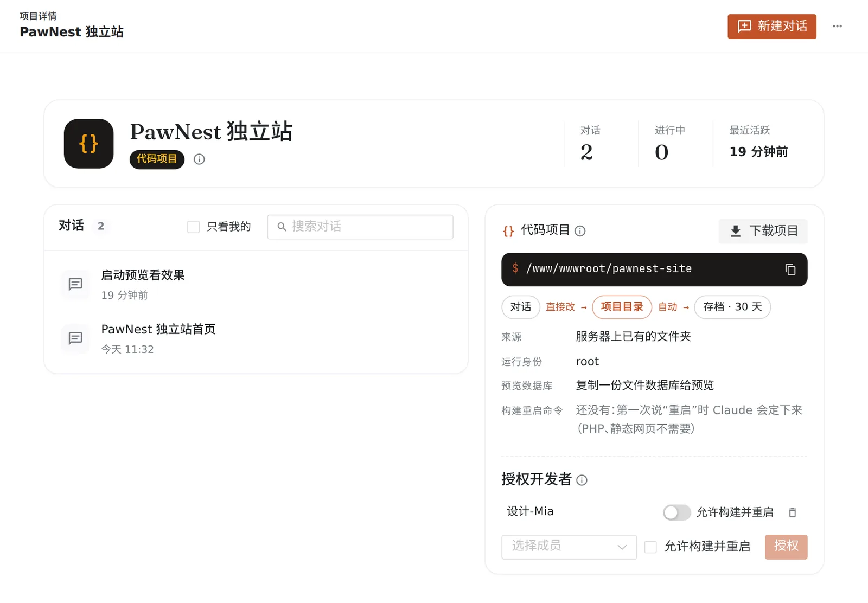Image resolution: width=868 pixels, height=603 pixels.
Task: Check the 只看我的 checkbox
Action: pyautogui.click(x=193, y=227)
